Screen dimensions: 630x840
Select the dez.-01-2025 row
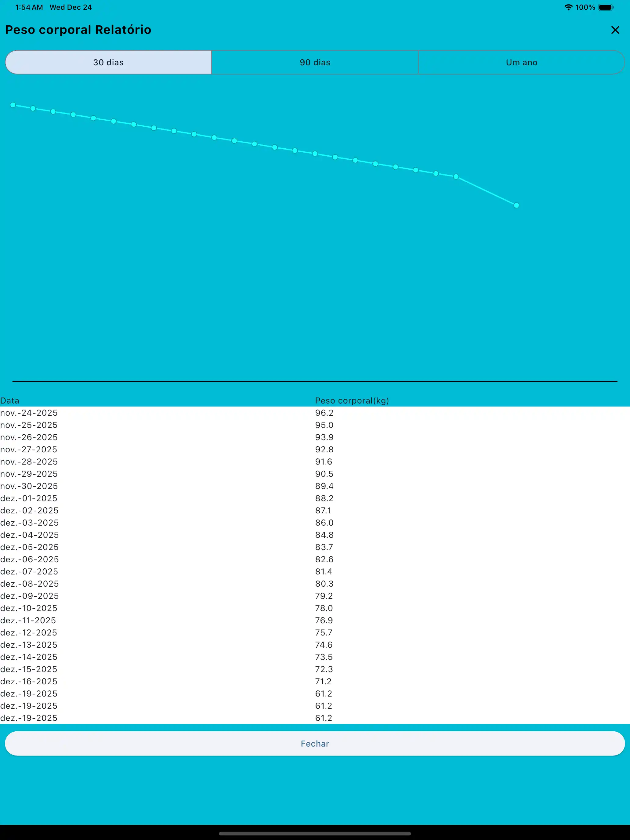tap(29, 498)
